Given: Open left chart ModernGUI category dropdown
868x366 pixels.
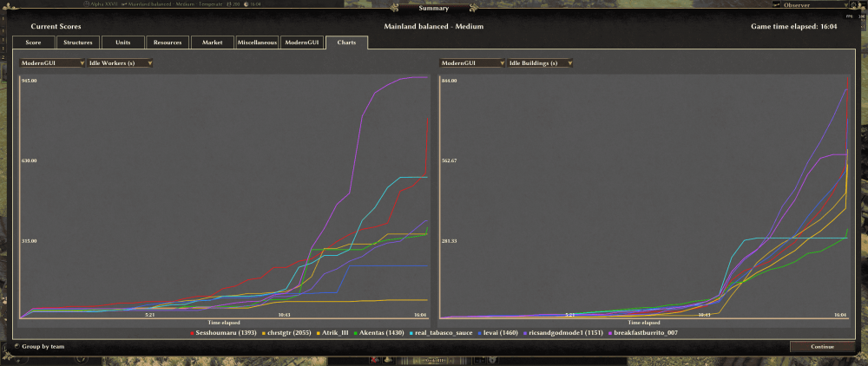Looking at the screenshot, I should (52, 63).
